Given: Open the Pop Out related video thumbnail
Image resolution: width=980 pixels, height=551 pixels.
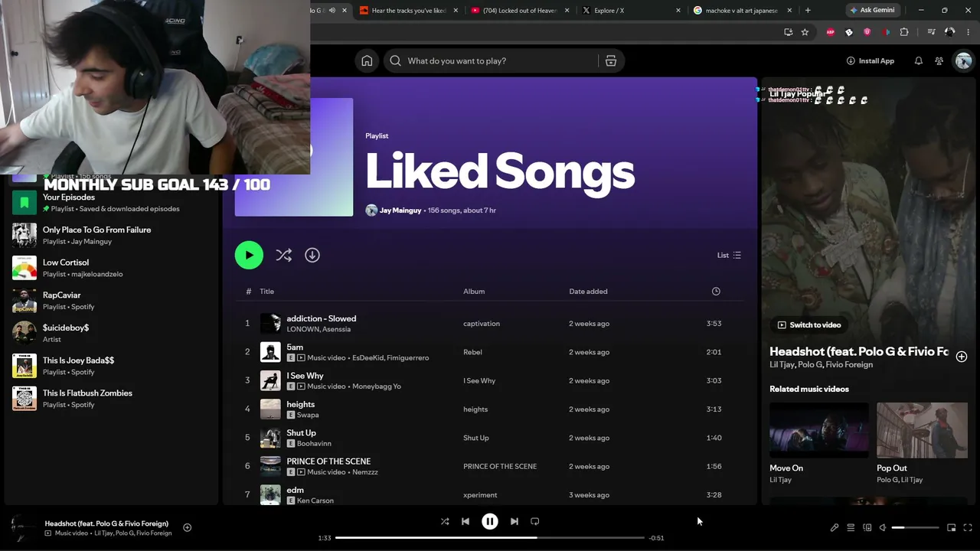Looking at the screenshot, I should 922,431.
